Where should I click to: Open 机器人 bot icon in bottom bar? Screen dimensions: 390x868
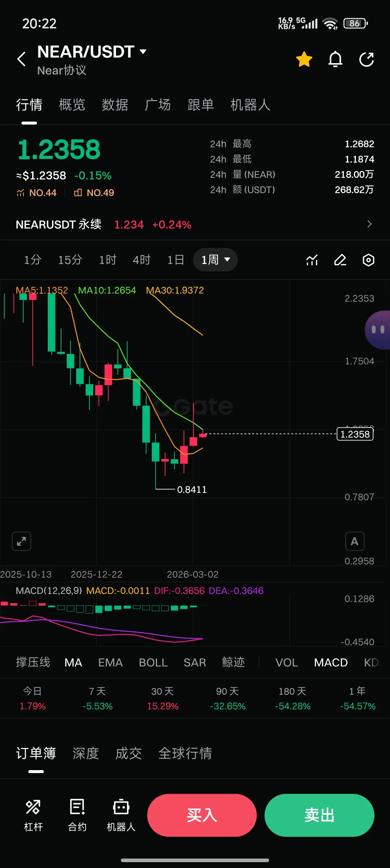click(121, 815)
